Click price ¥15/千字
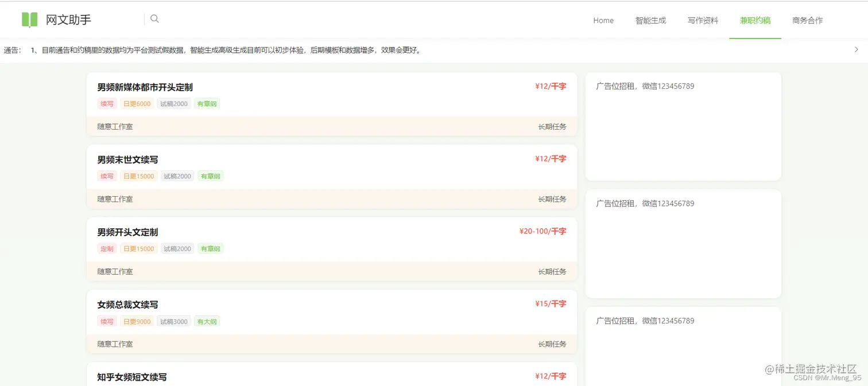 pos(551,303)
